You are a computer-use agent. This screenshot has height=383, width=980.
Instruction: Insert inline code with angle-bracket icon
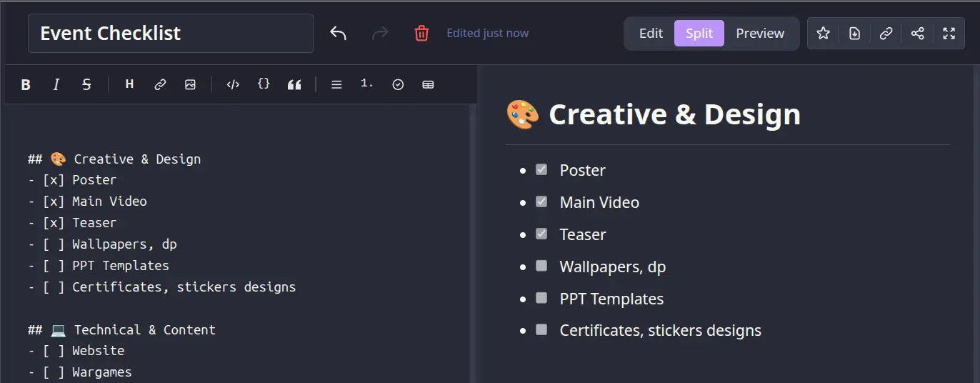[x=233, y=84]
